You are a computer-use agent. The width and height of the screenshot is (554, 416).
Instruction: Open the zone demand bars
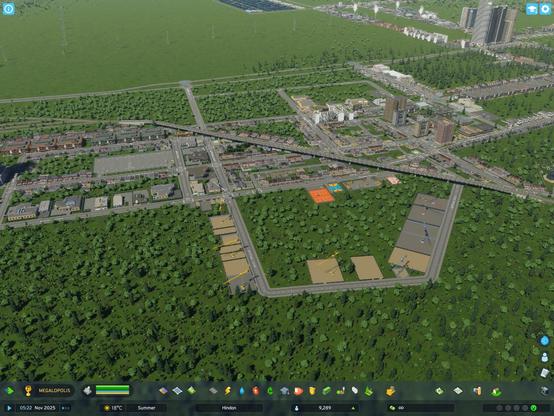click(112, 390)
